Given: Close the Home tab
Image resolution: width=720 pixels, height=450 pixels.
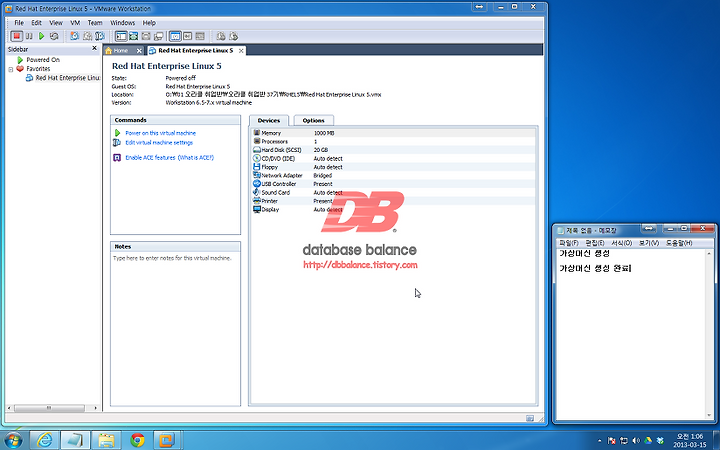Looking at the screenshot, I should coord(139,51).
